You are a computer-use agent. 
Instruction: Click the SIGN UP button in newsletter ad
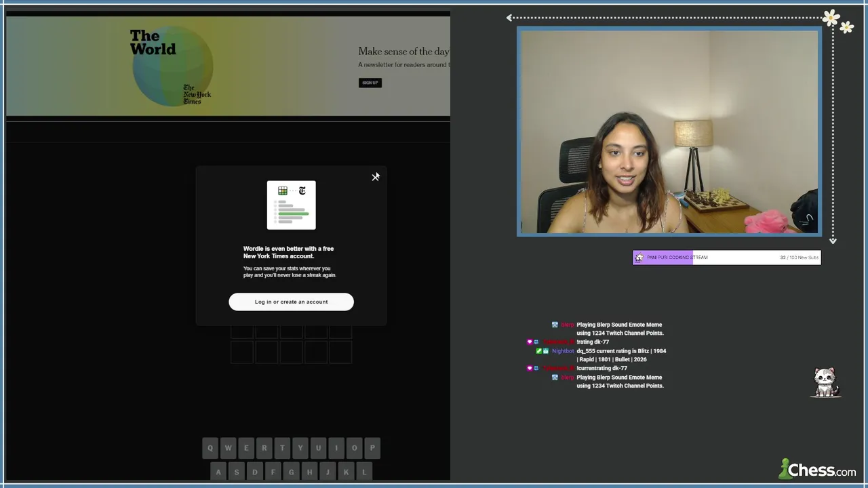point(370,83)
